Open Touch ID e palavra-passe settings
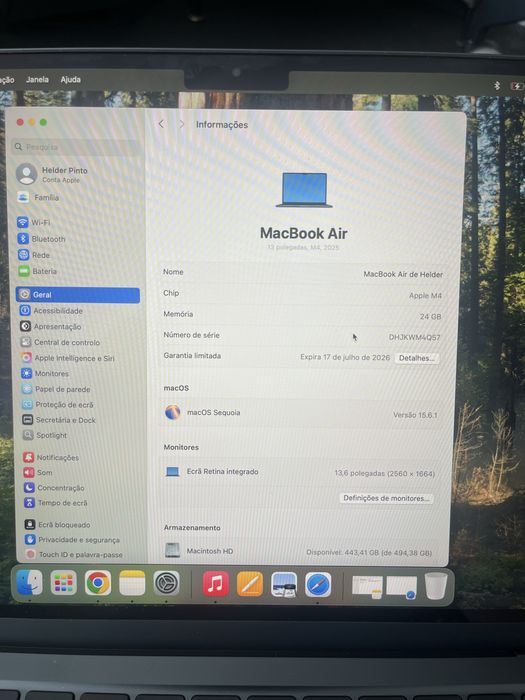525x700 pixels. [x=75, y=554]
